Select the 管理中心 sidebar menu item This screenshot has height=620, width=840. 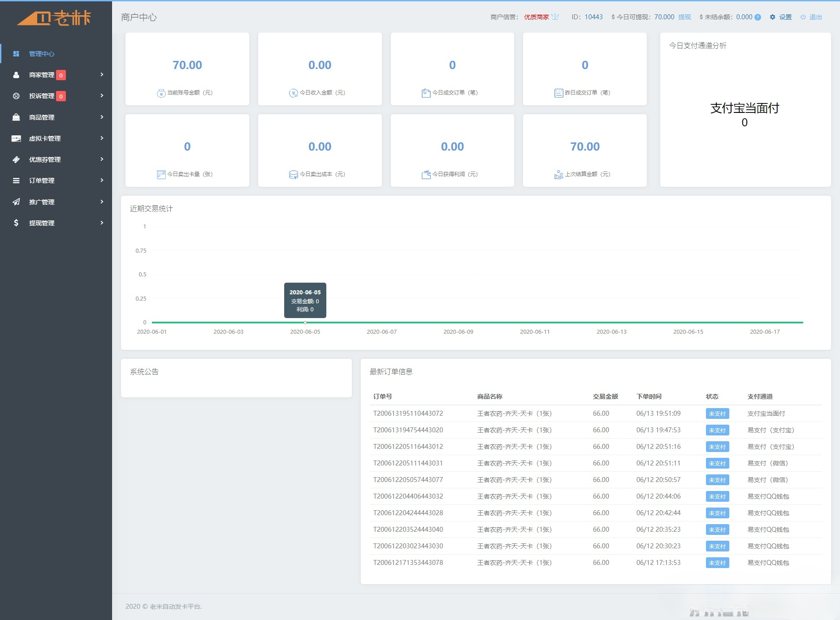[x=41, y=53]
